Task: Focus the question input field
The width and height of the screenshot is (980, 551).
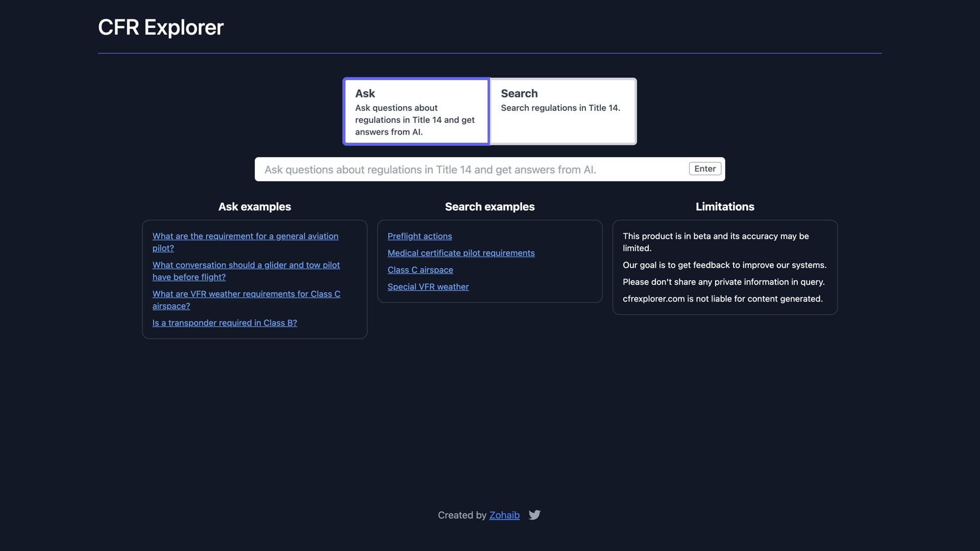Action: (x=459, y=169)
